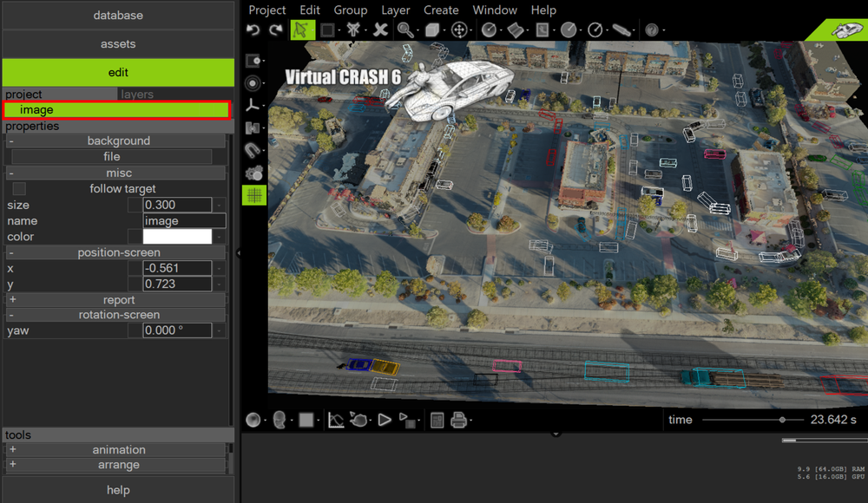Image resolution: width=868 pixels, height=503 pixels.
Task: Click the camera view icon in left strip
Action: tap(253, 61)
